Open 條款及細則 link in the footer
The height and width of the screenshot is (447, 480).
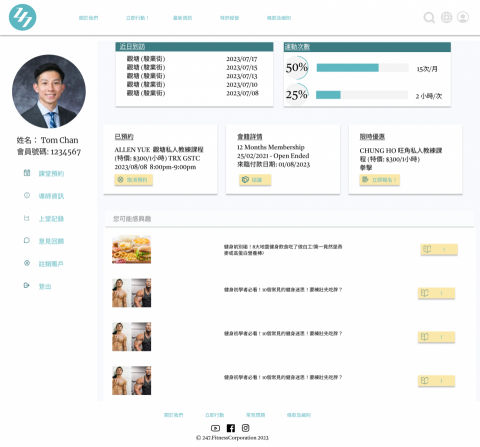point(299,415)
